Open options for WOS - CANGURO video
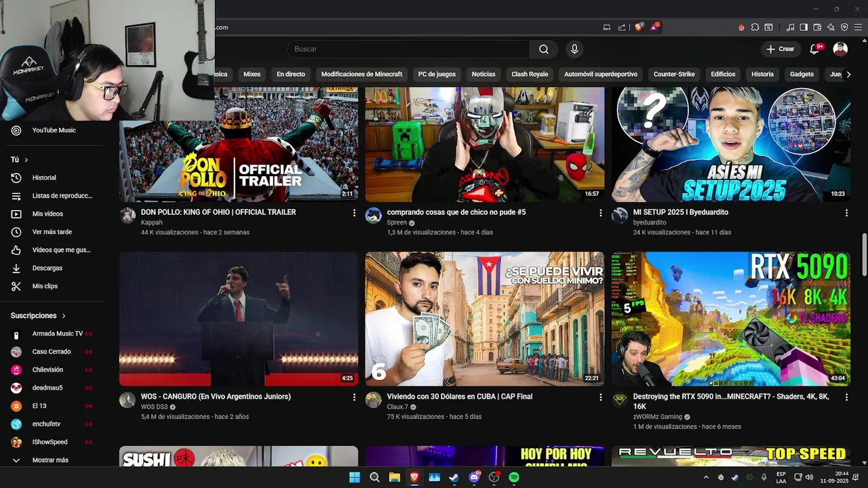The height and width of the screenshot is (488, 868). coord(354,397)
